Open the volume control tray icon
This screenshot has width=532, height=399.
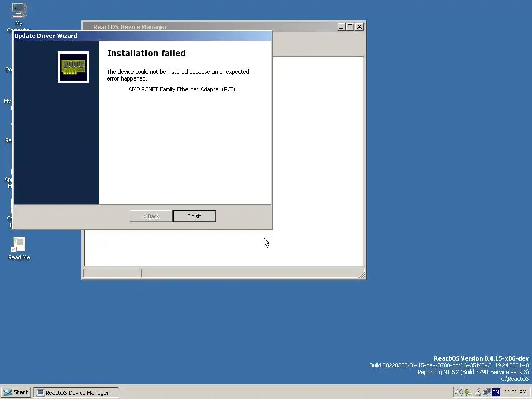click(459, 392)
